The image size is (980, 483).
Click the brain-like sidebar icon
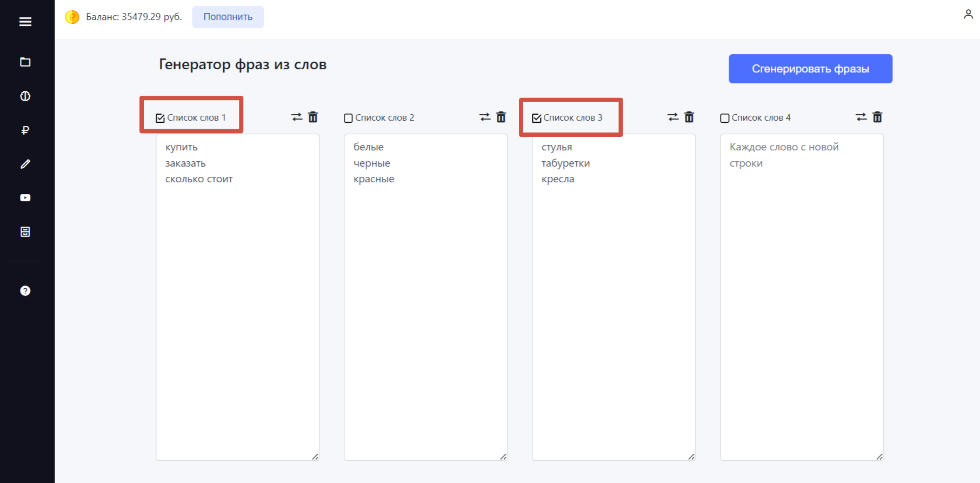pos(25,96)
